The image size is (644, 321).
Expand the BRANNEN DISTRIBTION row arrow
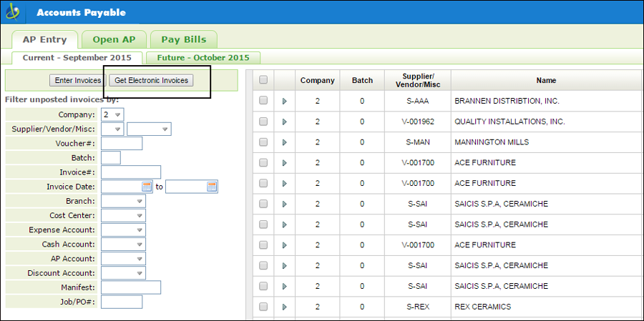click(x=285, y=102)
